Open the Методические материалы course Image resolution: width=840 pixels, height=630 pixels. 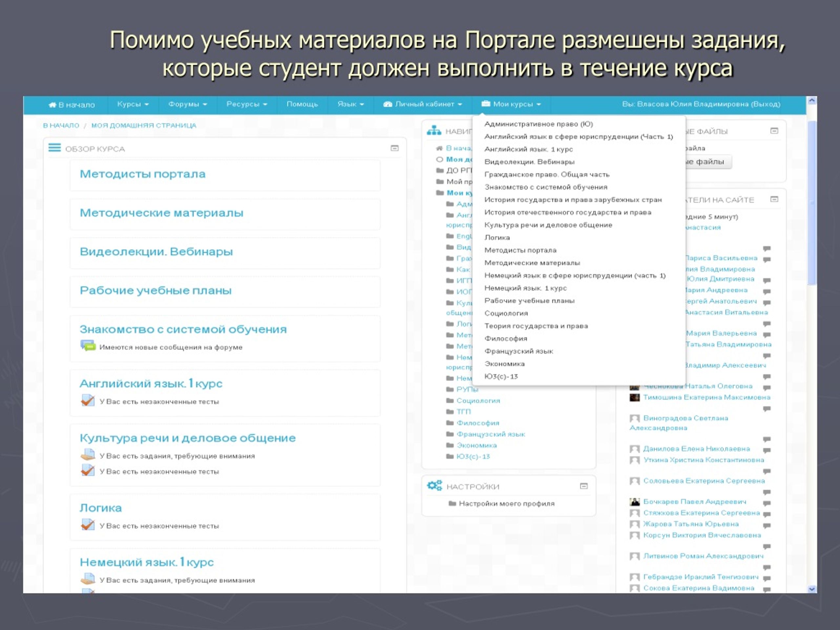tap(161, 213)
